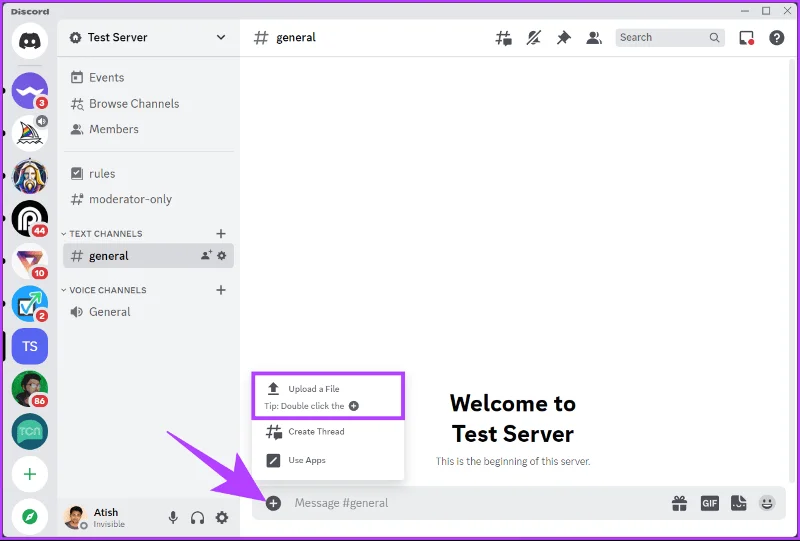Open notification settings bell icon
800x541 pixels.
pos(534,38)
